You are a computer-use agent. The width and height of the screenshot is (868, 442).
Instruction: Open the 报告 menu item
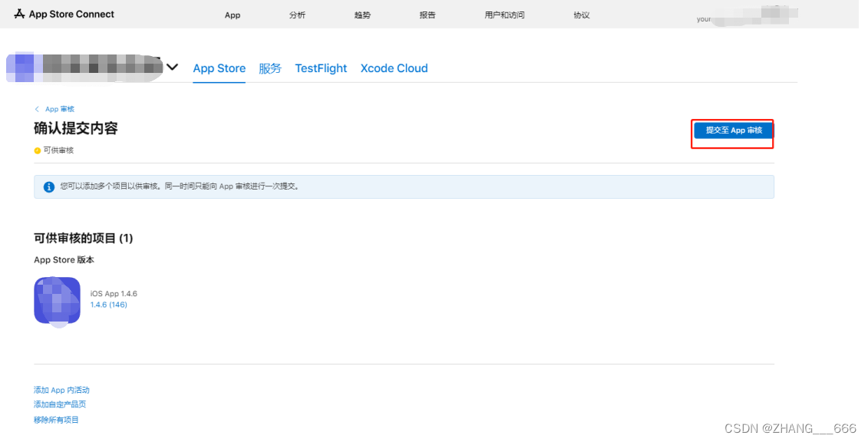click(x=427, y=15)
